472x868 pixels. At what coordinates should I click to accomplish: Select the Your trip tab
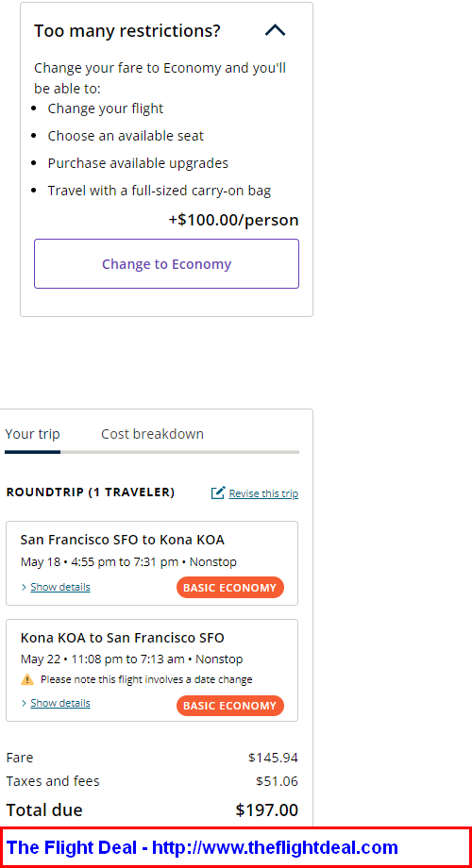(32, 434)
